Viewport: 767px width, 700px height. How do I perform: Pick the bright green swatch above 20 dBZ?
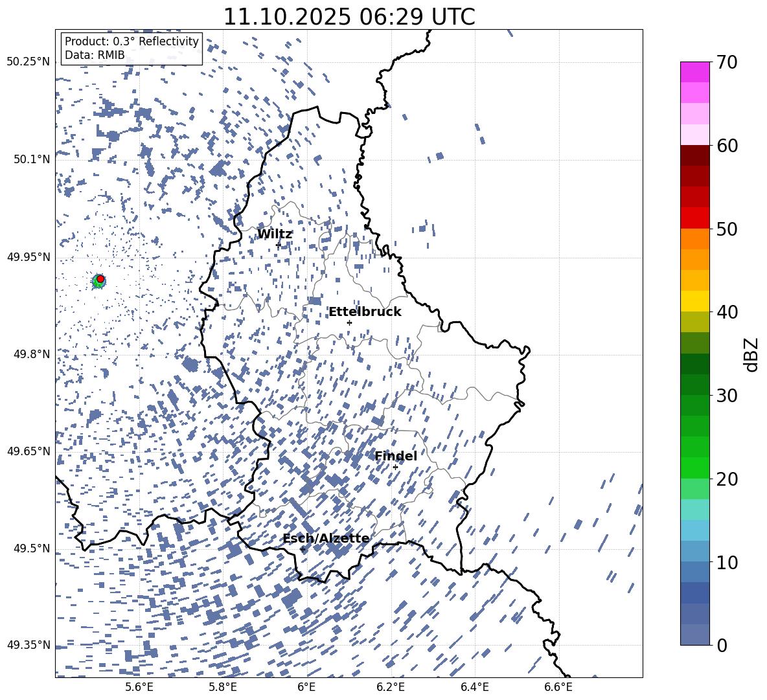pos(694,468)
